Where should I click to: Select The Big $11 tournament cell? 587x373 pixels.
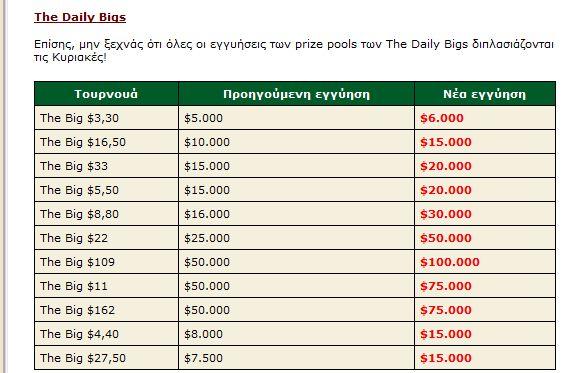click(106, 286)
